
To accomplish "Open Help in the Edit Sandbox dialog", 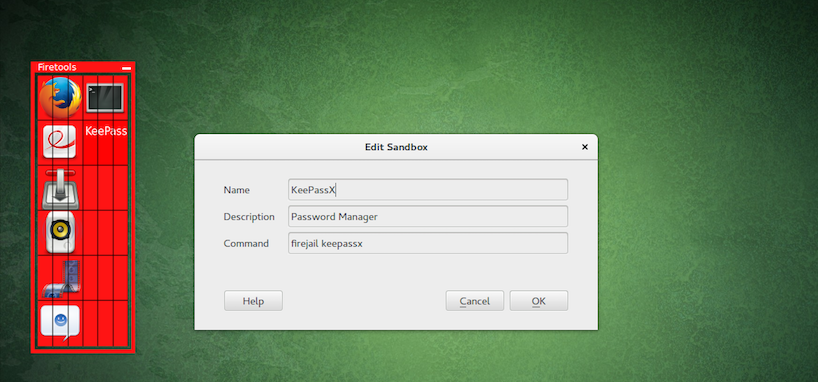I will (253, 301).
